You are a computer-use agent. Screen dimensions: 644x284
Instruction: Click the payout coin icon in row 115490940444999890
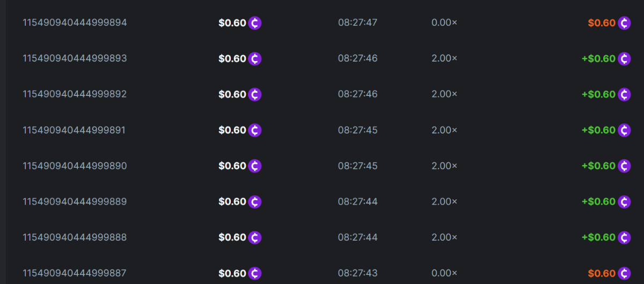click(624, 166)
